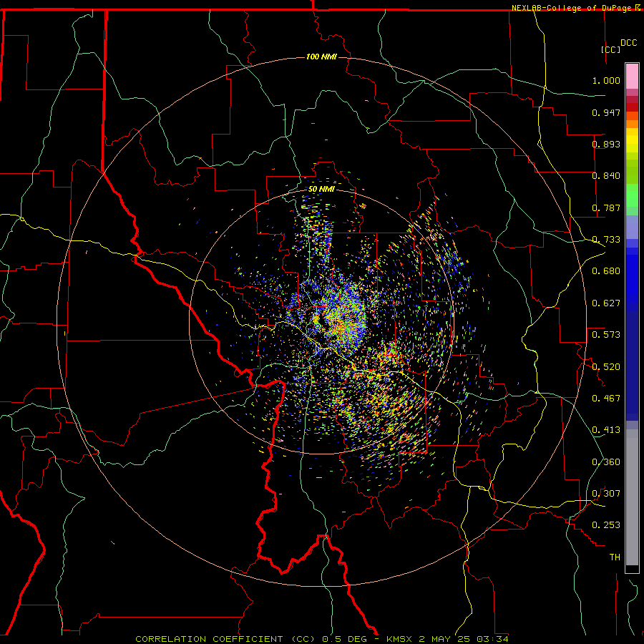Select the 0.787 scale value
The height and width of the screenshot is (644, 644).
pos(606,208)
